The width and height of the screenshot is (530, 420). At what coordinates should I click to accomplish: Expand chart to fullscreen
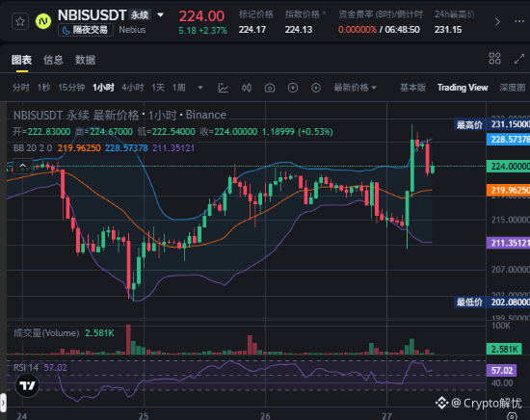[x=519, y=59]
